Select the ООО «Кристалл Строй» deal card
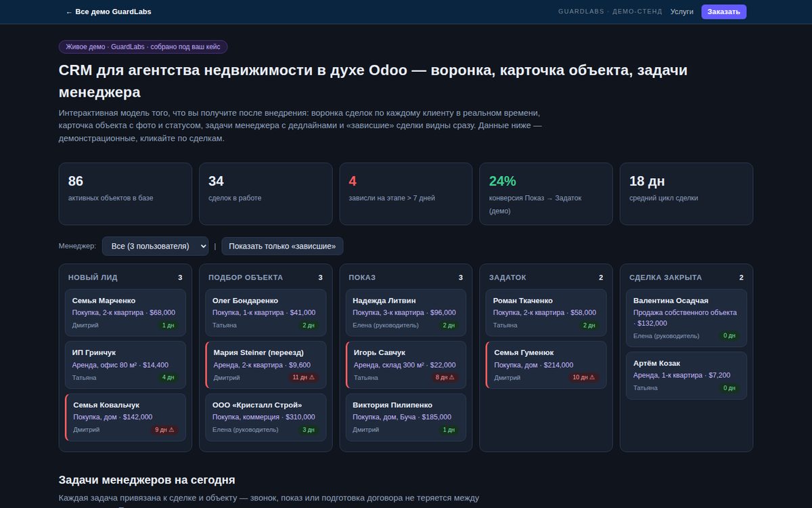The width and height of the screenshot is (812, 508). coord(266,417)
